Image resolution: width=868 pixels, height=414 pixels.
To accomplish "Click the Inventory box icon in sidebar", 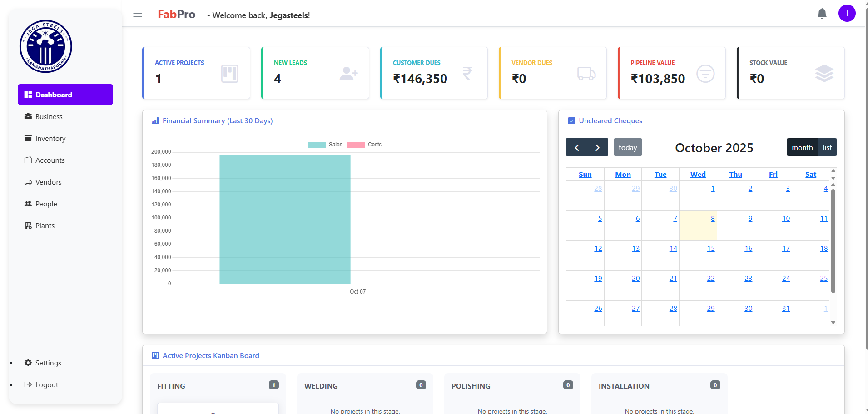I will 28,138.
